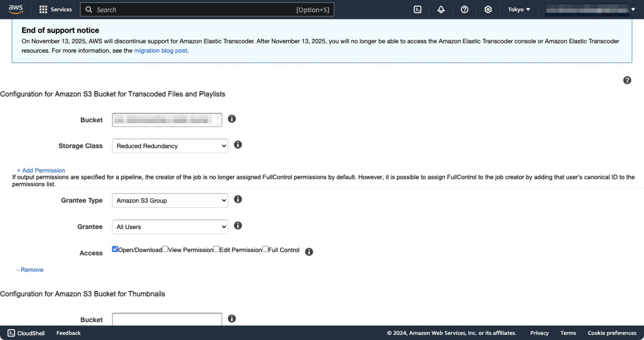Open the Grantee Type dropdown
644x340 pixels.
(x=170, y=200)
